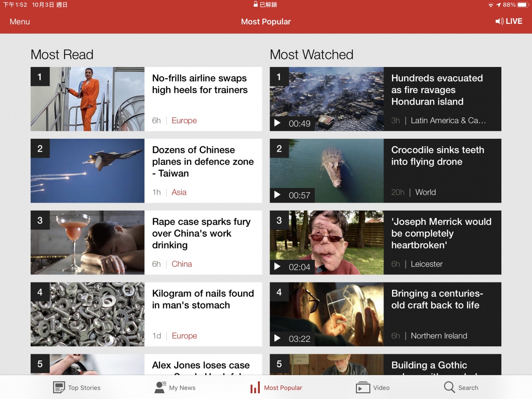
Task: Open the Video tab icon
Action: [363, 387]
